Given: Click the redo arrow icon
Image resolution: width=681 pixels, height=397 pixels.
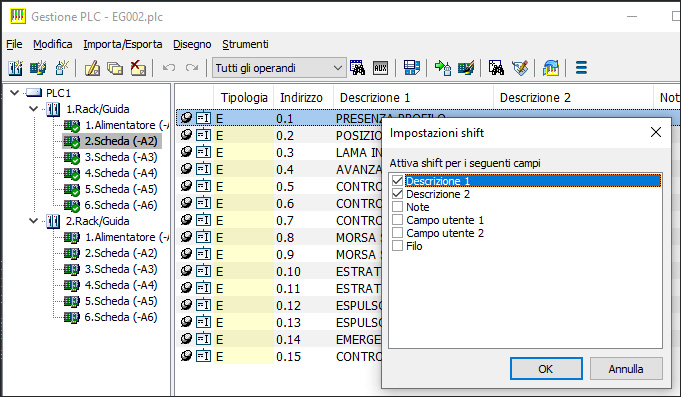Looking at the screenshot, I should click(x=192, y=68).
